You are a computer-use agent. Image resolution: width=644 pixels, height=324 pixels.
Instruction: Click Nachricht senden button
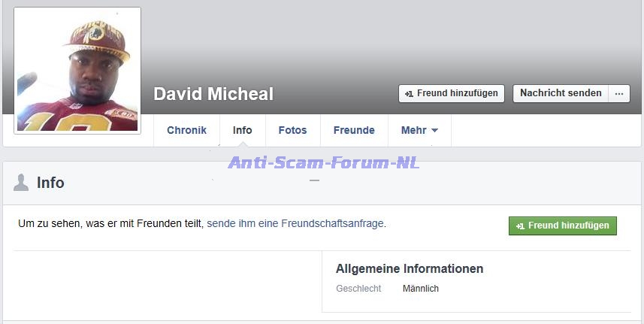click(x=561, y=94)
